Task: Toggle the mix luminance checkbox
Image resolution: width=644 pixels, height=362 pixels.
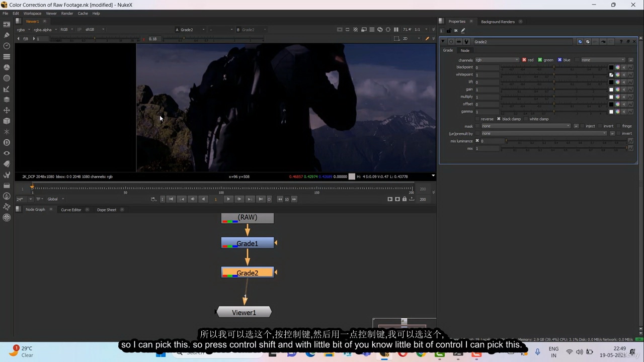Action: 477,141
